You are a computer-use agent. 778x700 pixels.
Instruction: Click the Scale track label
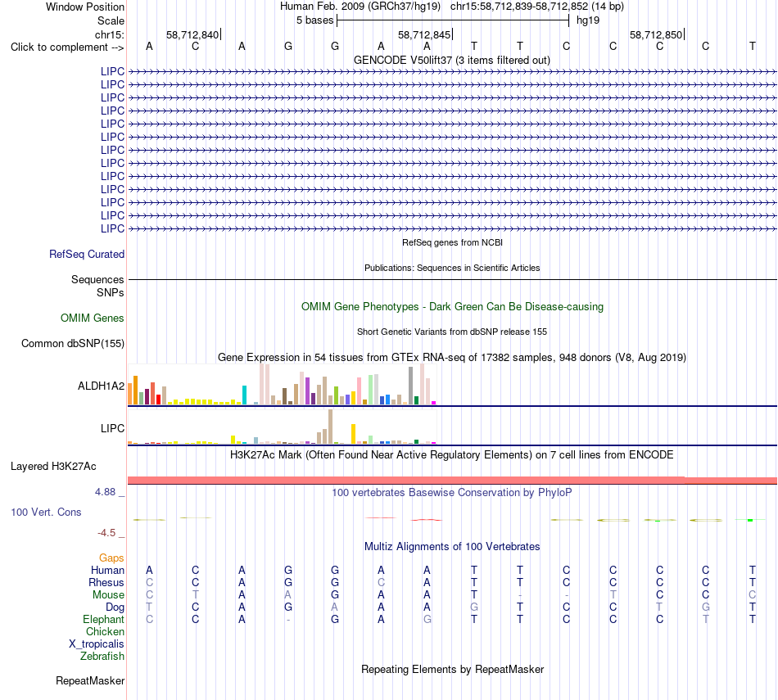click(111, 20)
